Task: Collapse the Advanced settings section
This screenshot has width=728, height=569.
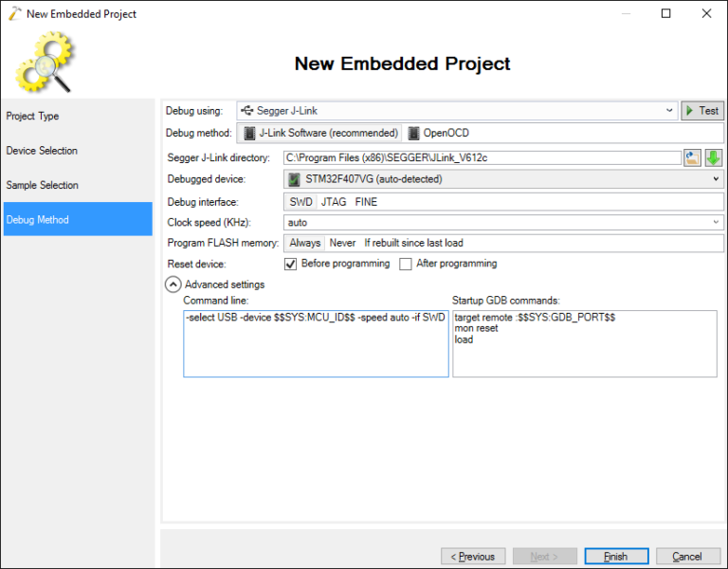Action: coord(173,284)
